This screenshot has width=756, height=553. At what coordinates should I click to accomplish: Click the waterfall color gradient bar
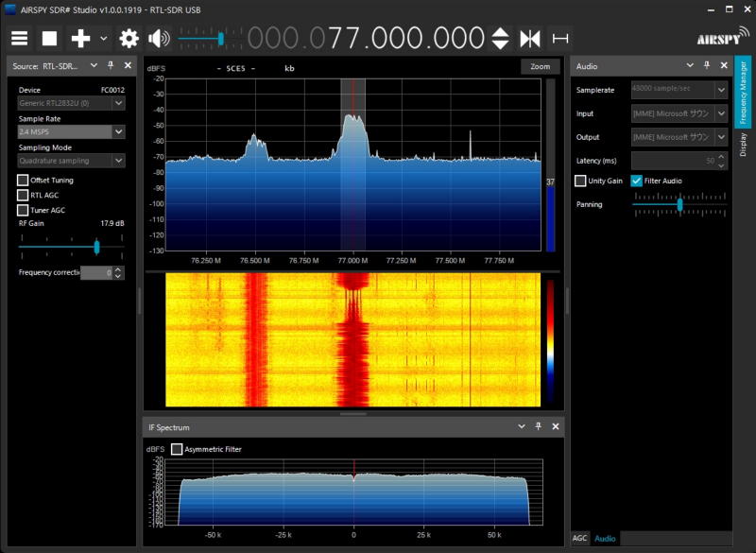point(550,339)
